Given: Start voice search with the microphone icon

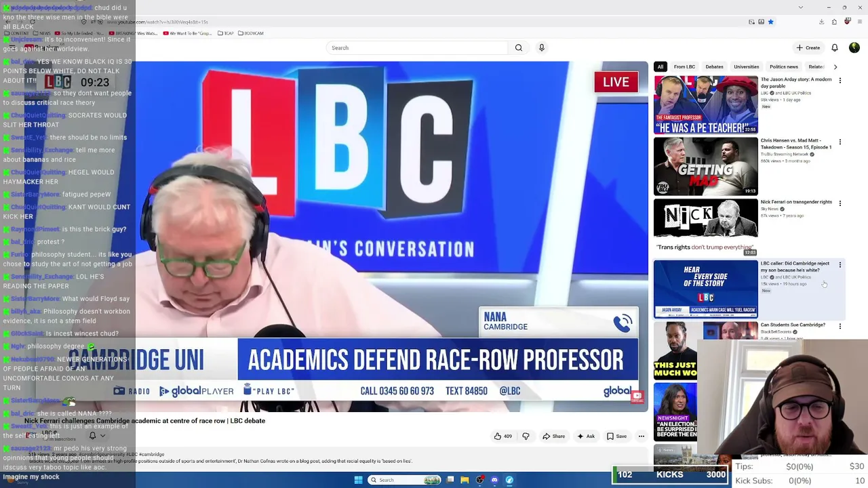Looking at the screenshot, I should click(x=541, y=47).
